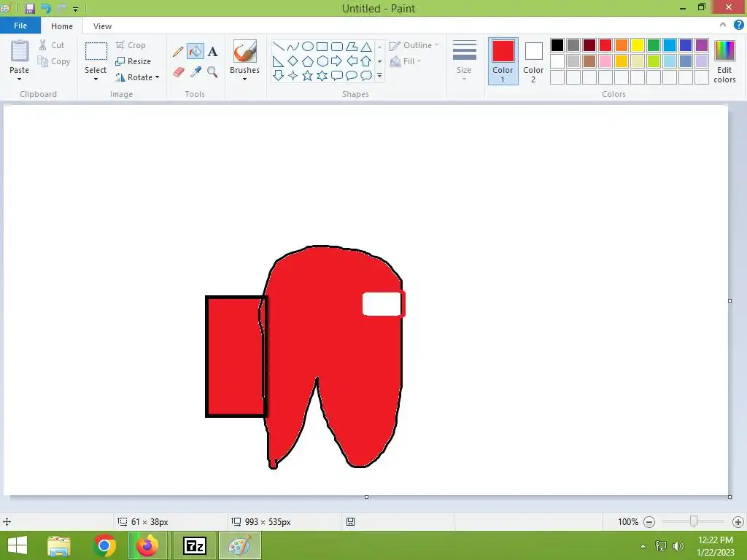The width and height of the screenshot is (747, 560).
Task: Click taskbar volume speaker icon
Action: tap(678, 545)
